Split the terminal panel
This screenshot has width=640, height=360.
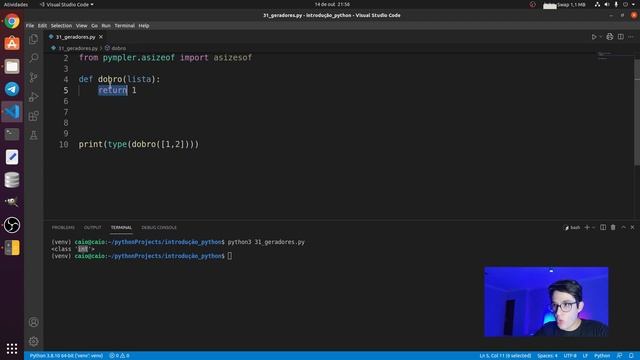click(x=603, y=227)
